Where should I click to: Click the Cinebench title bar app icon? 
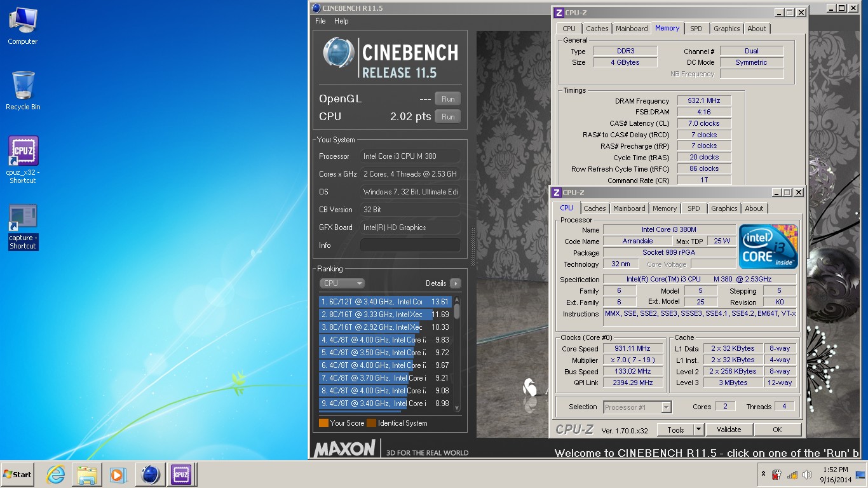coord(316,8)
